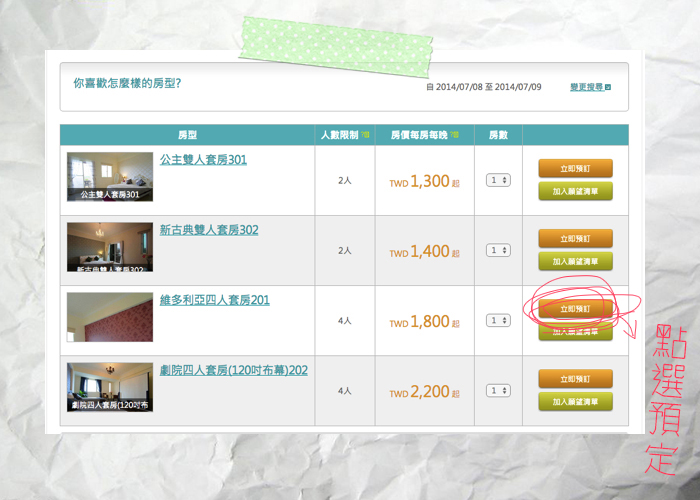Click the TWD 1,300 price
Viewport: 700px width, 500px height.
[x=424, y=181]
